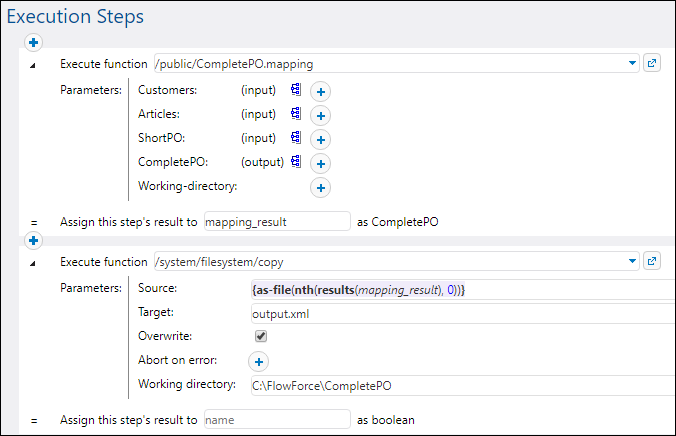Viewport: 676px width, 436px height.
Task: Click the Target field containing output.xml
Action: [460, 313]
